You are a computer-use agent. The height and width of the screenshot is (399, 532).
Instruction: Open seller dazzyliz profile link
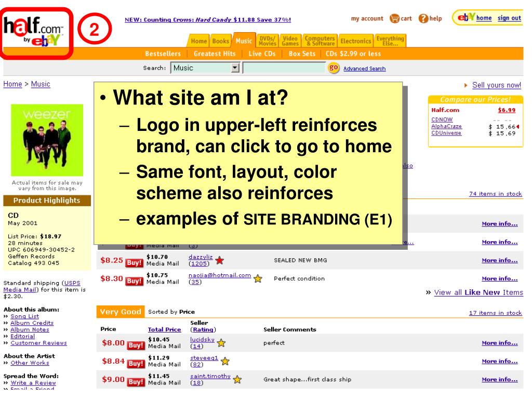201,257
